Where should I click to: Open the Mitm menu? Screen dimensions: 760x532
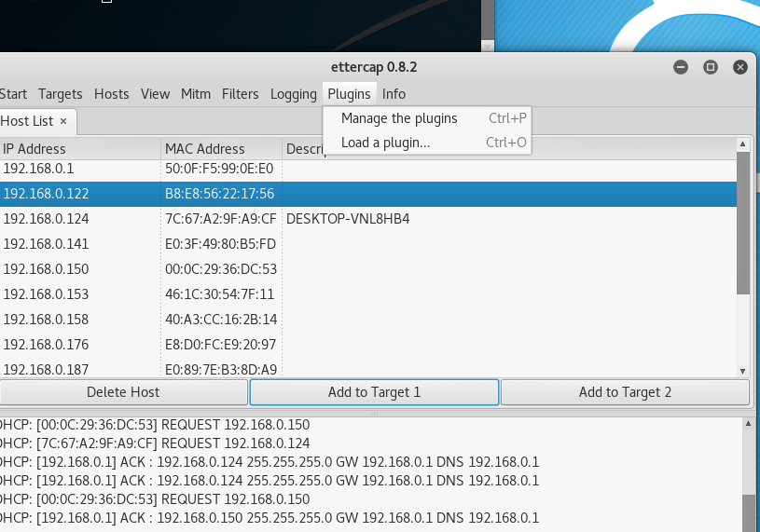(196, 94)
